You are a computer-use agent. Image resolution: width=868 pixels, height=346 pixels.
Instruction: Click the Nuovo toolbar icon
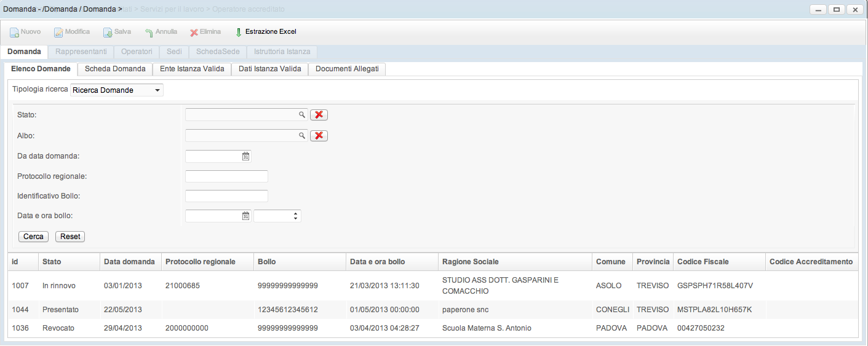(x=14, y=32)
